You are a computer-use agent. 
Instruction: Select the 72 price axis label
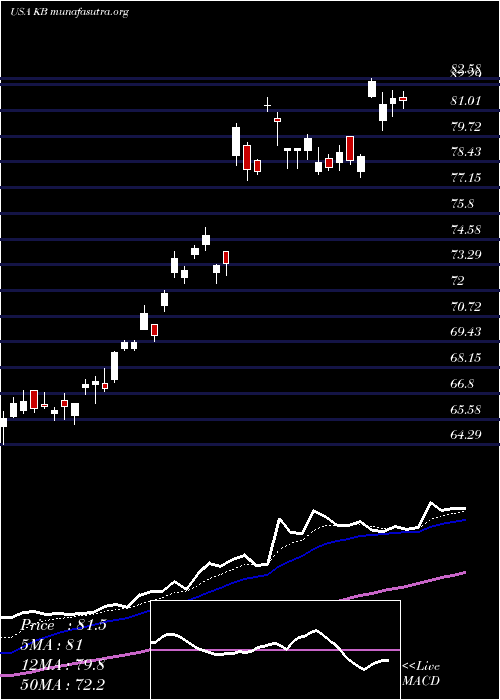tap(458, 281)
